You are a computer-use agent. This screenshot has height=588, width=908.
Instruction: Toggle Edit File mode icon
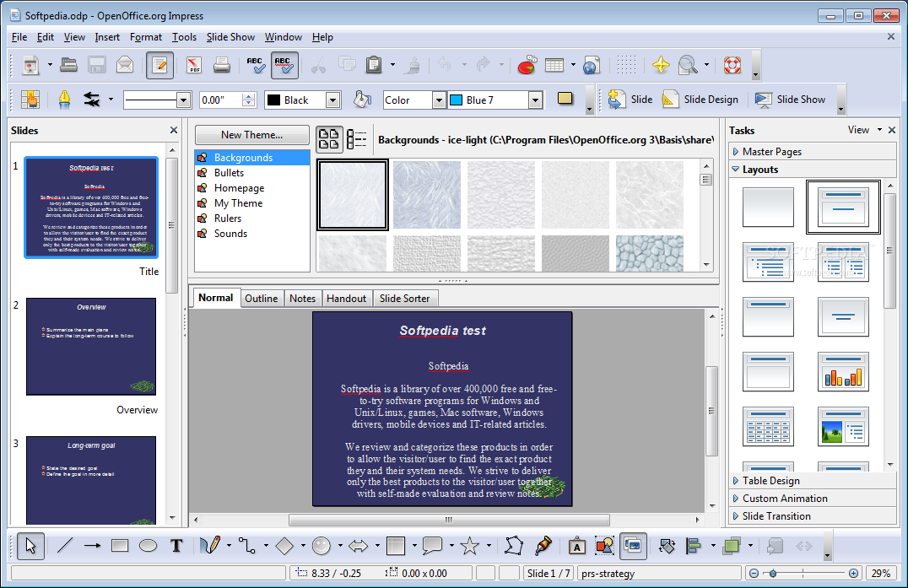point(159,65)
